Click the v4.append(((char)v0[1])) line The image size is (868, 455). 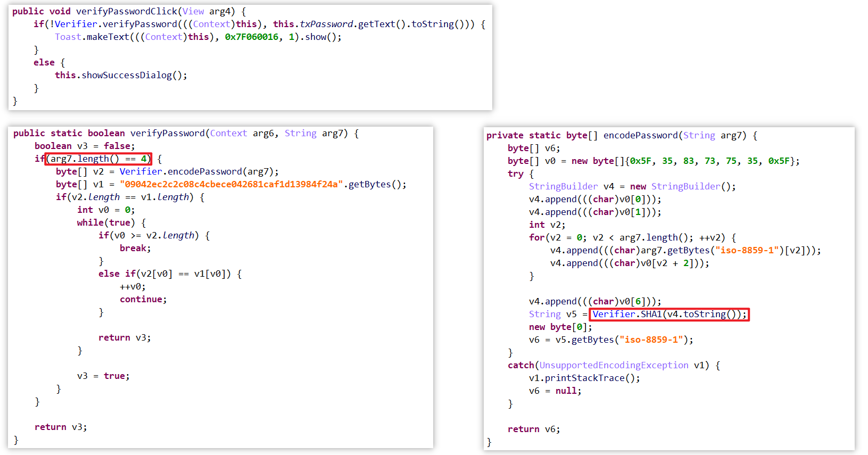click(596, 212)
